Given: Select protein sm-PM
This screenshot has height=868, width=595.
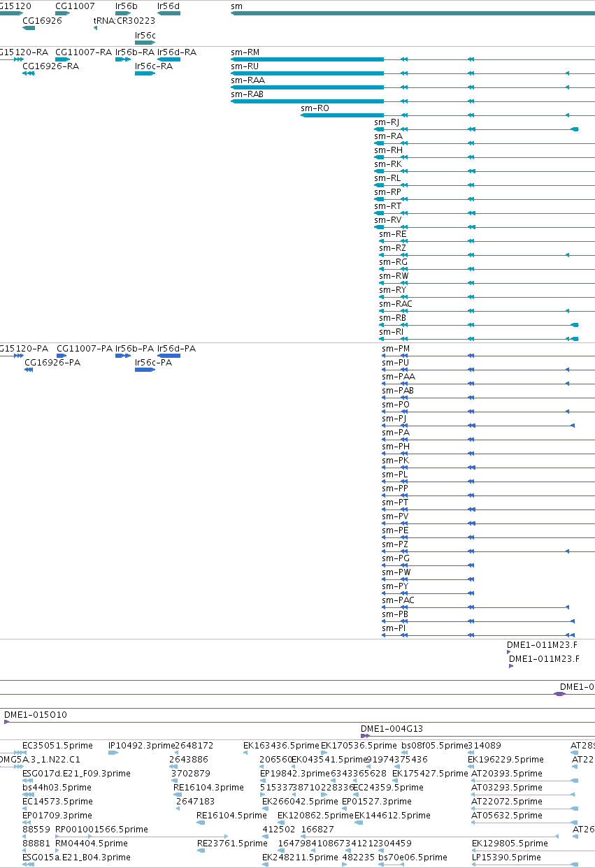Looking at the screenshot, I should (488, 356).
